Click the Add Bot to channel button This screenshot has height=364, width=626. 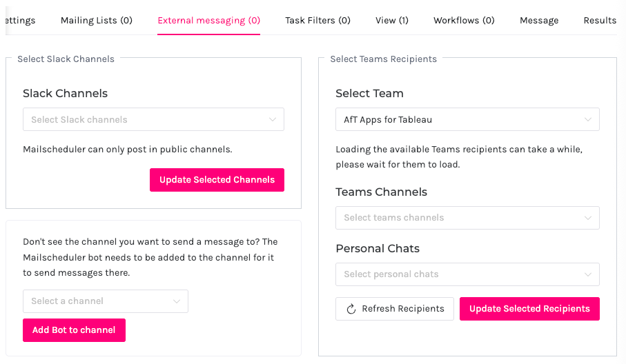point(74,330)
